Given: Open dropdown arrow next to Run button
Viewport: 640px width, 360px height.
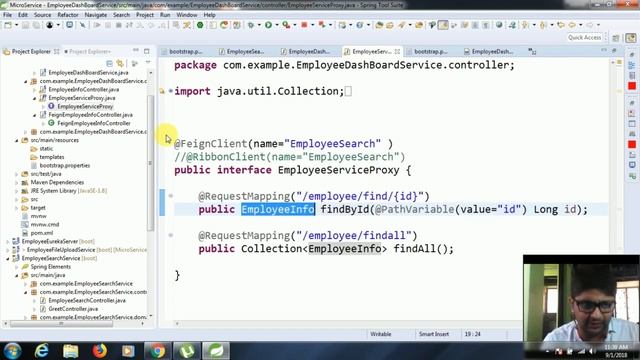Looking at the screenshot, I should [x=277, y=25].
